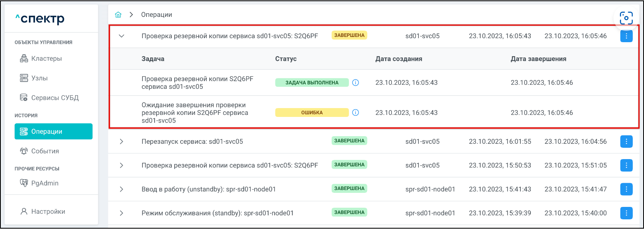Open Сервисы СУБД page
The width and height of the screenshot is (644, 229).
point(55,98)
